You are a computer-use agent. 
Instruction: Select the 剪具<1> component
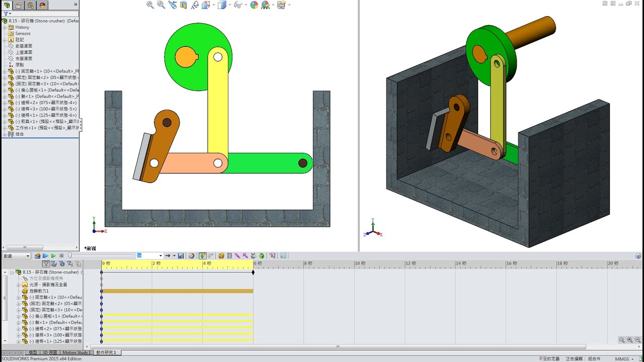point(43,121)
